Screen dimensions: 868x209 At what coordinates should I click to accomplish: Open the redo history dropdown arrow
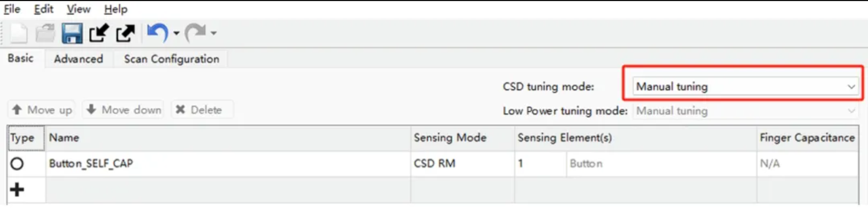[x=213, y=33]
